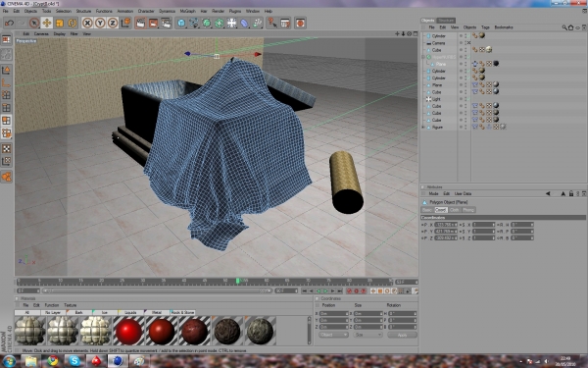Select the HyperNURBS object in tree
The image size is (588, 368).
444,57
